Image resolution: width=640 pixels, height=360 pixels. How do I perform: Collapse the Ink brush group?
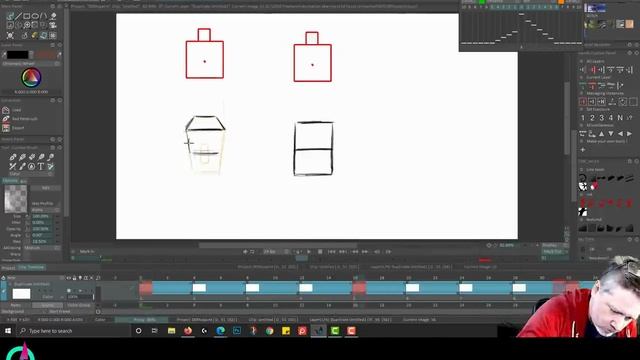(x=582, y=194)
